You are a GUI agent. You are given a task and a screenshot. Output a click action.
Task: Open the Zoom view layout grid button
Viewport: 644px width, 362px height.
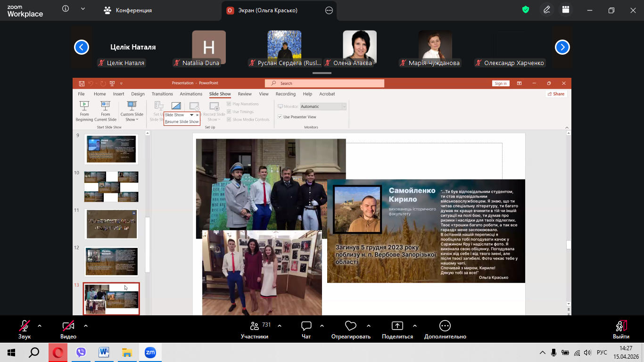[566, 10]
